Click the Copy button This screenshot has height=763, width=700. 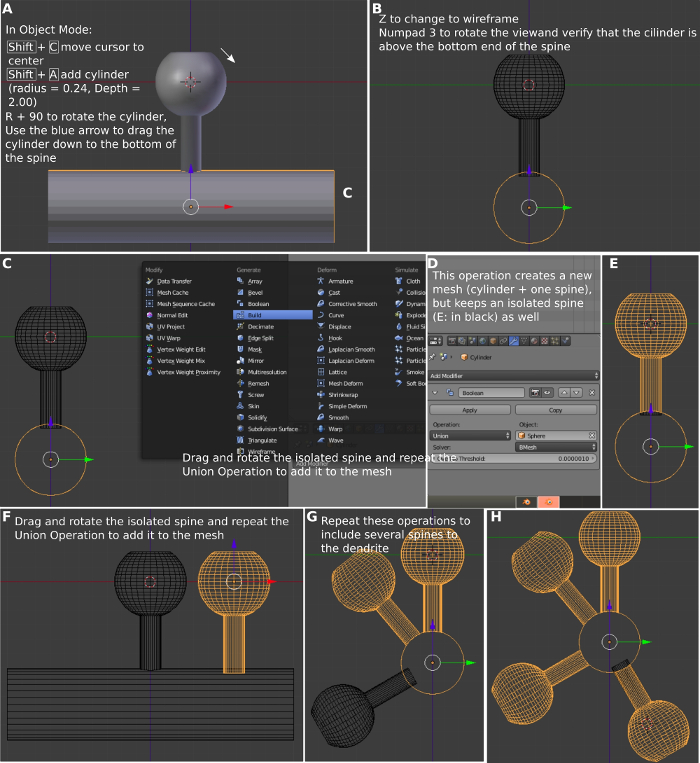[556, 410]
